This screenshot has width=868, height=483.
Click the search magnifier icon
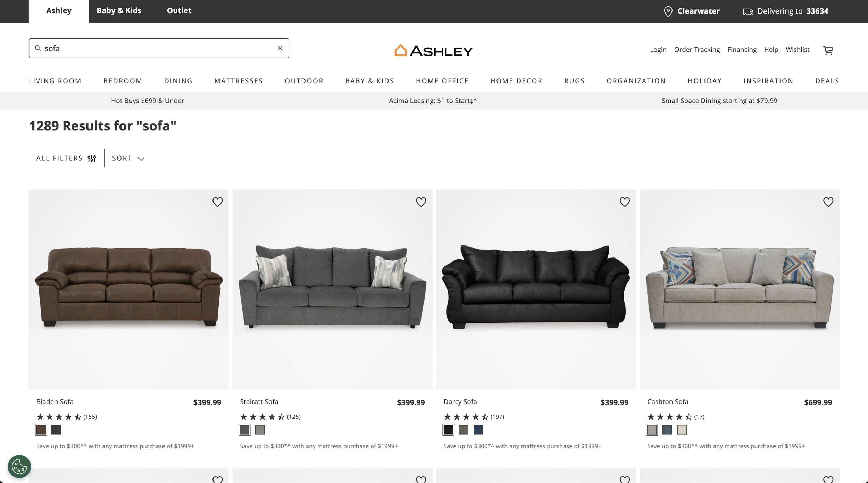(38, 48)
